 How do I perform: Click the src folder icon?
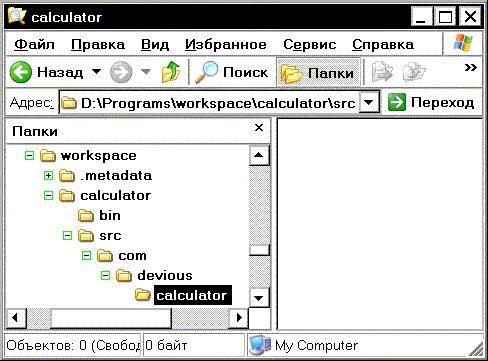[86, 236]
